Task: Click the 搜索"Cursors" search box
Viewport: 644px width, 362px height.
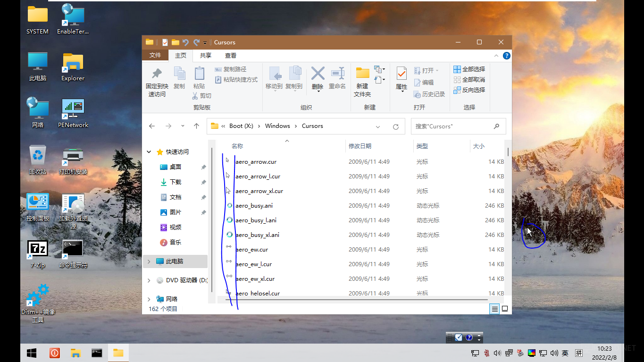Action: tap(458, 126)
